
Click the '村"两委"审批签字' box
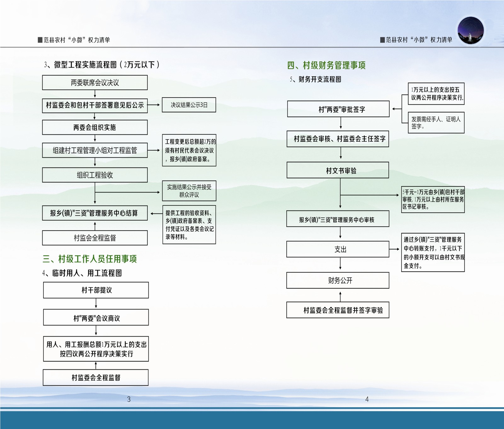click(338, 109)
